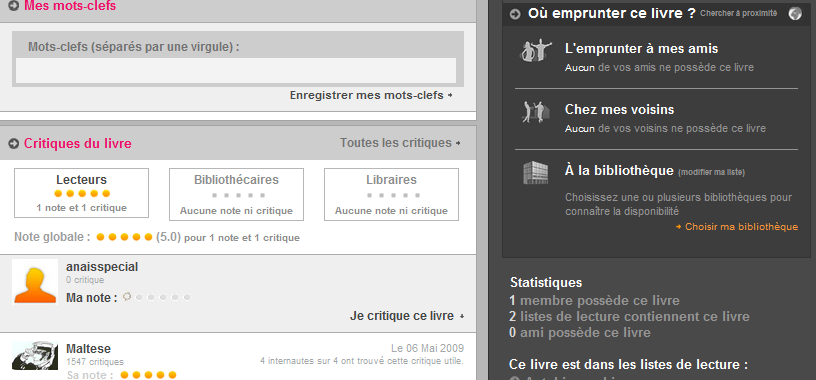Open Chez mes voisins heading
Screen dimensions: 816x380
(x=619, y=110)
